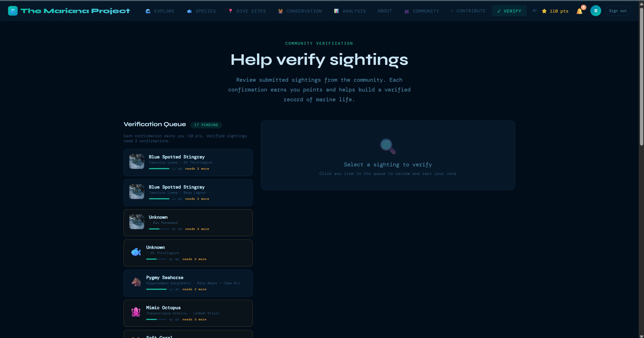Open notifications via the bell icon

point(579,11)
